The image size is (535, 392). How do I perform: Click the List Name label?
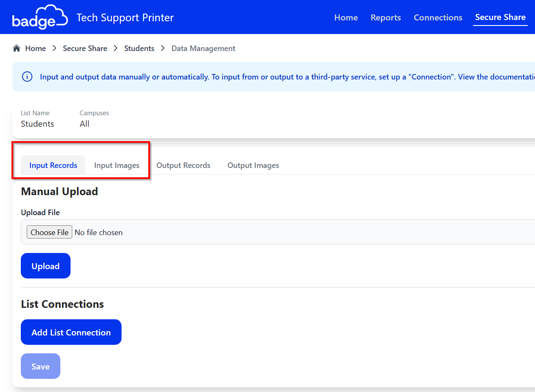tap(35, 113)
